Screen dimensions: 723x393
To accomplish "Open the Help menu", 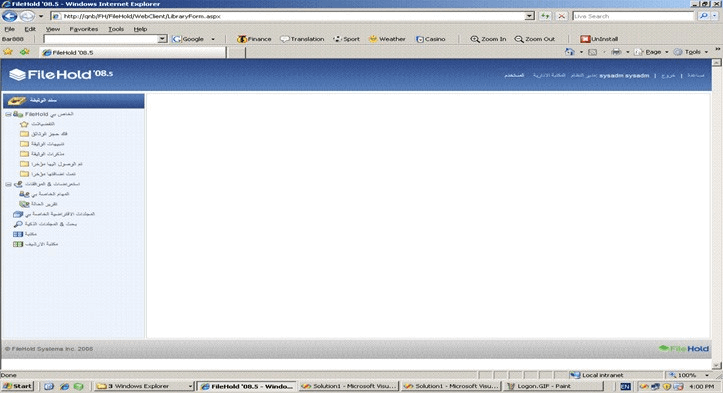I will pos(140,29).
